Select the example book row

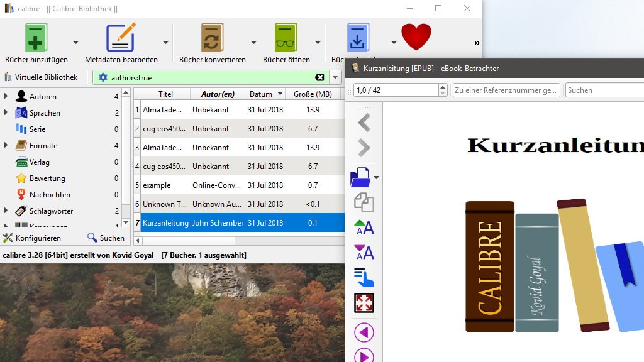(157, 185)
